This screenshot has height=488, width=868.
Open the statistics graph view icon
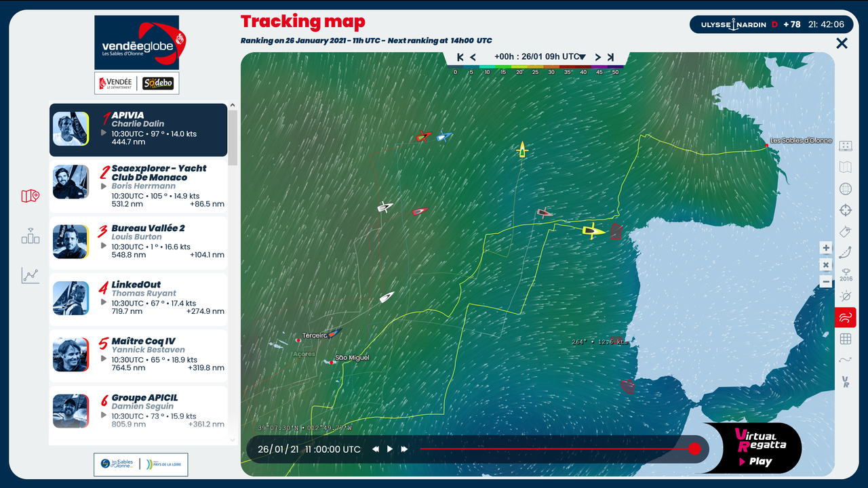pos(31,275)
